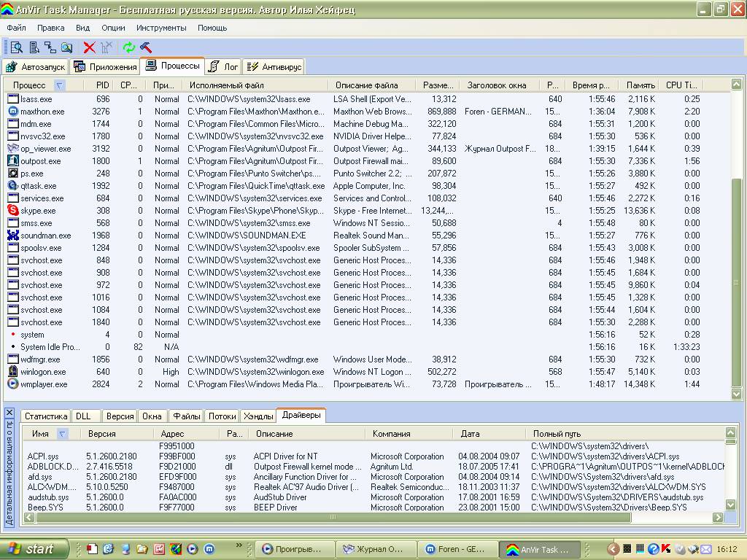The height and width of the screenshot is (560, 747).
Task: Sort processes by PID column header
Action: click(99, 85)
